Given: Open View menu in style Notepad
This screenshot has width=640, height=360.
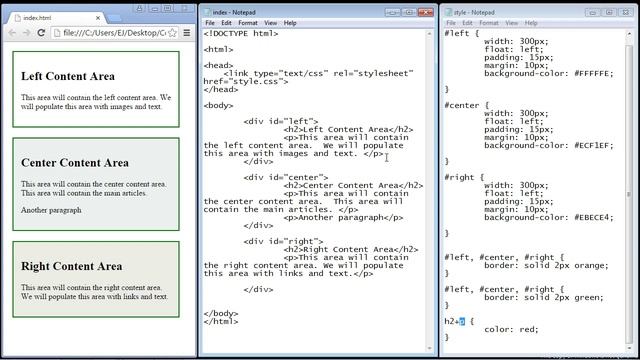Looking at the screenshot, I should [511, 23].
